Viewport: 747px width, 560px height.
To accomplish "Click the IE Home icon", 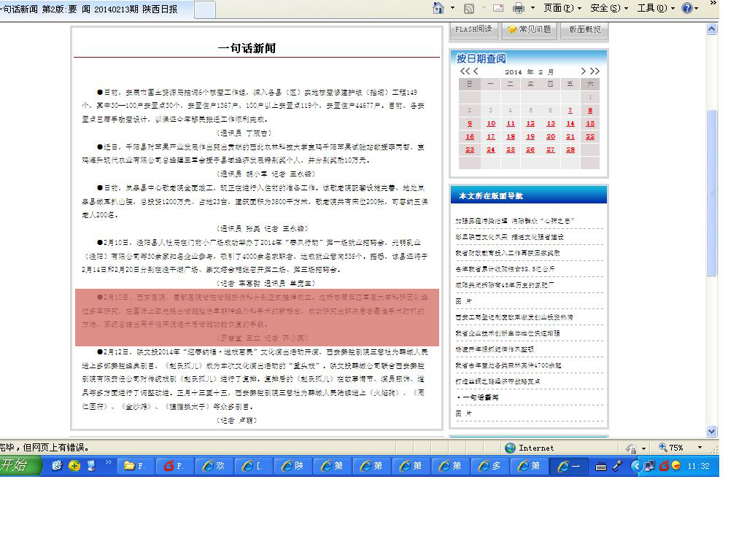I will tap(438, 8).
